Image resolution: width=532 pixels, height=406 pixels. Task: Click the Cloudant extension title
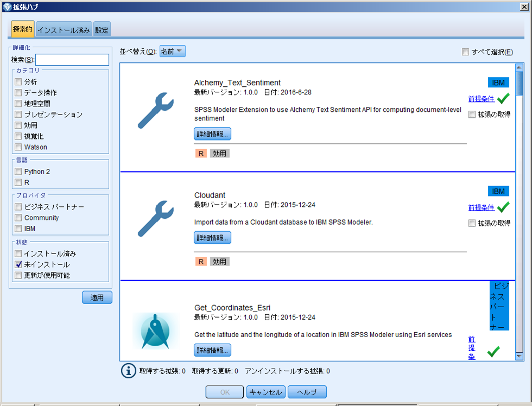coord(210,195)
